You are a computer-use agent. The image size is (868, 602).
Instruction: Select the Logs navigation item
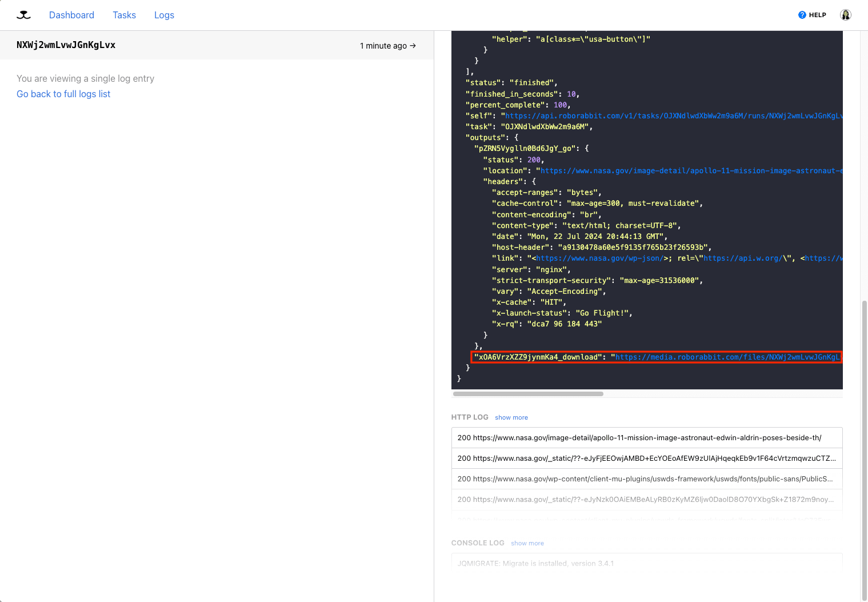coord(164,15)
